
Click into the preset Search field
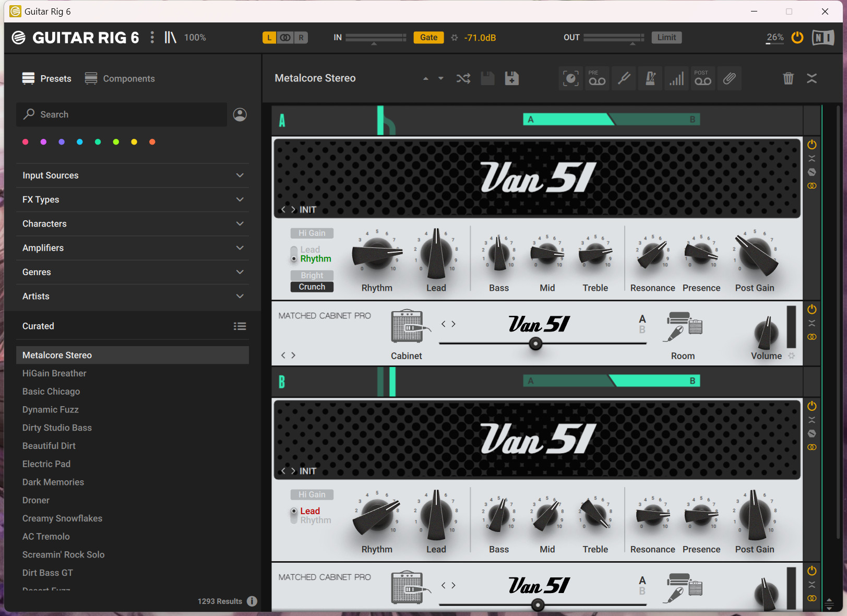[x=122, y=114]
